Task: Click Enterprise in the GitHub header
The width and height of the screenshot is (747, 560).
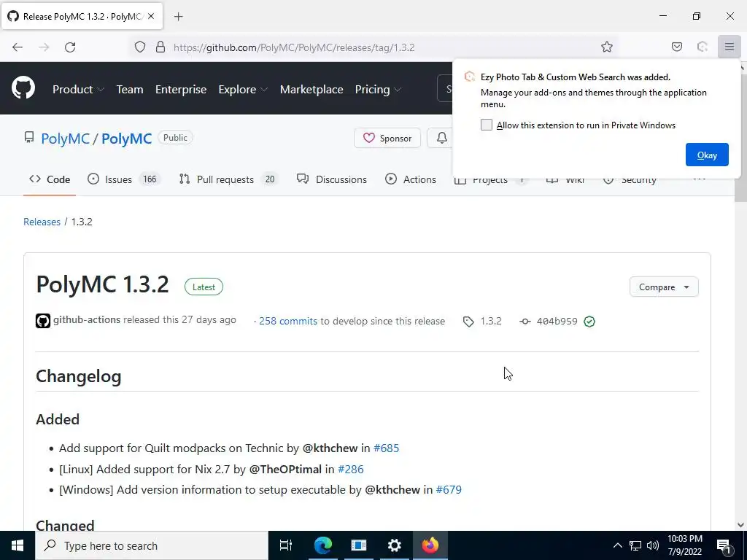Action: [181, 89]
